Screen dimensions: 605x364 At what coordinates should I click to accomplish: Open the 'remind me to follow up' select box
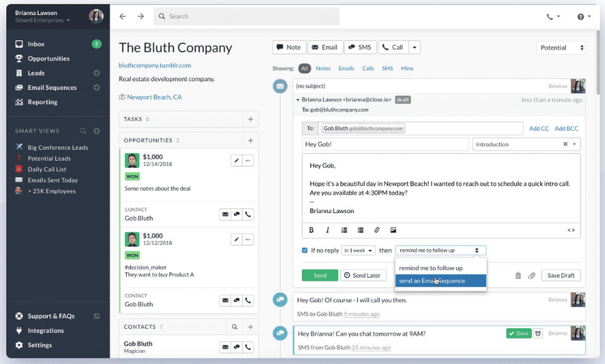point(441,250)
